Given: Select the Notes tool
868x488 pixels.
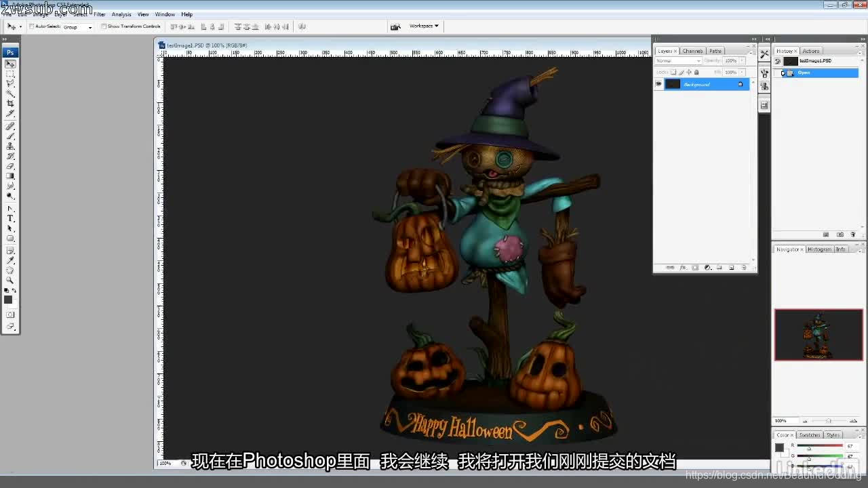Looking at the screenshot, I should click(10, 251).
